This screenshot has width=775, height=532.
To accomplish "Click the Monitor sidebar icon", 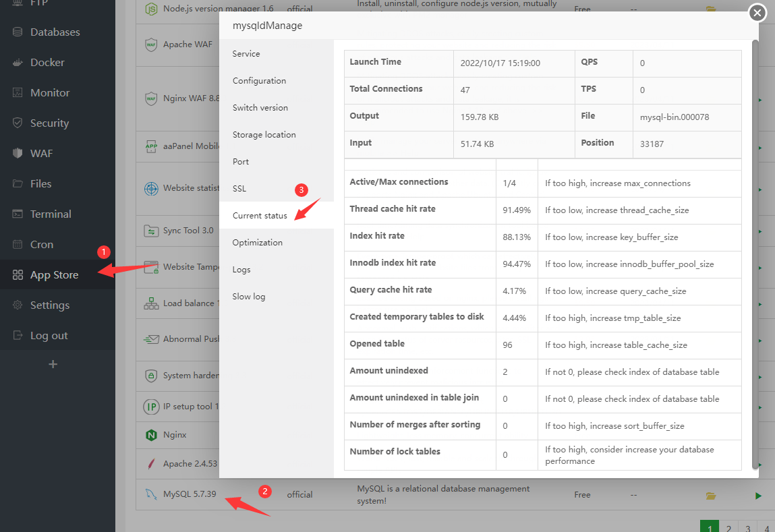I will 18,93.
